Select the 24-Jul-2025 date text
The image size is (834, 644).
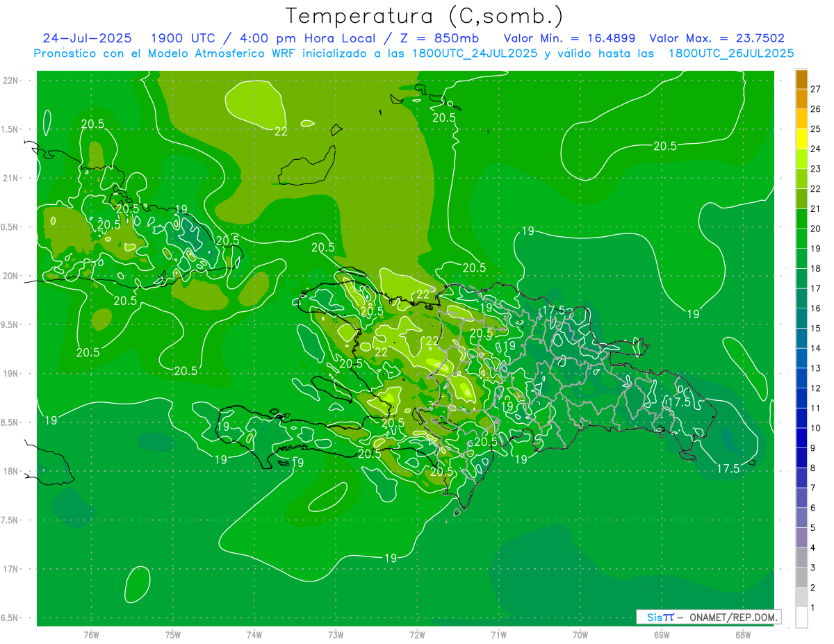click(86, 38)
